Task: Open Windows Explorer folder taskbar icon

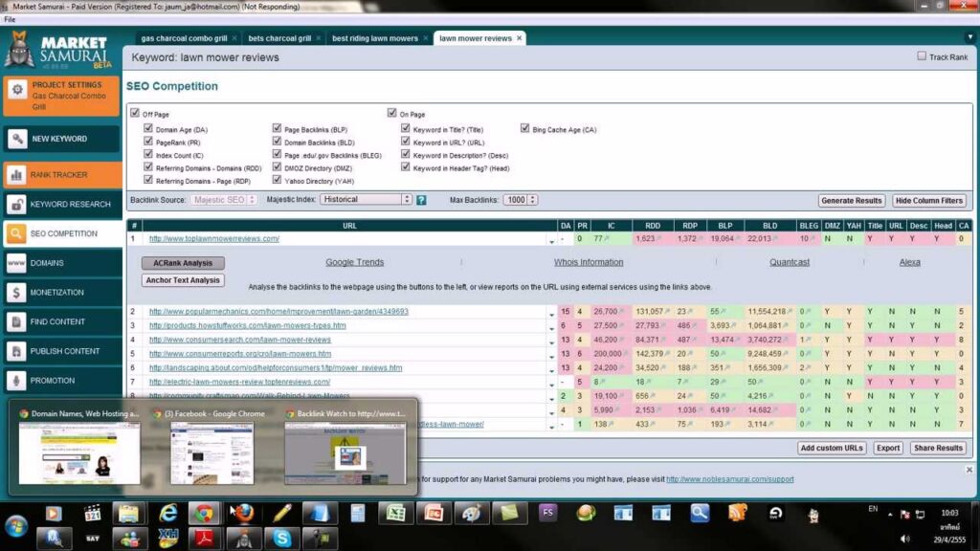Action: [x=129, y=514]
